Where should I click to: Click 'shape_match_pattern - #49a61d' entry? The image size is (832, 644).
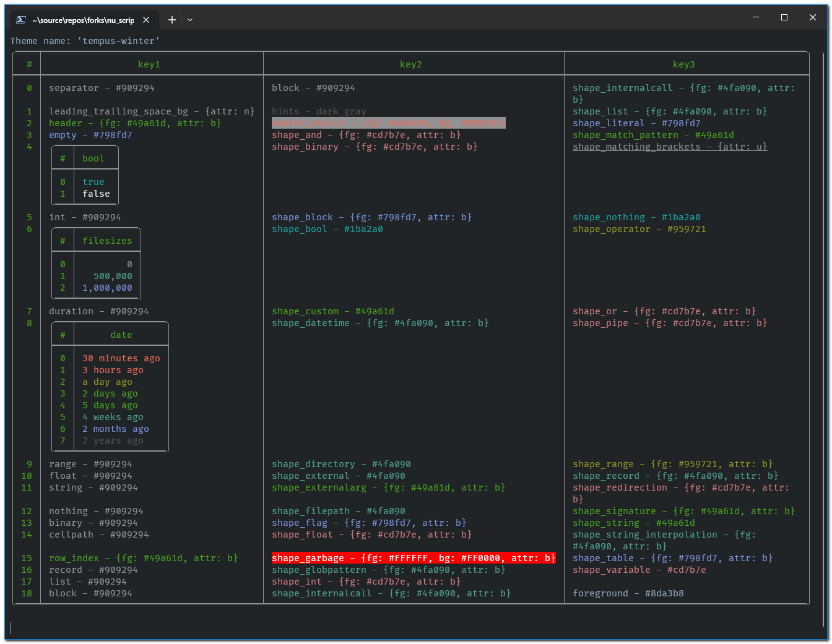tap(653, 135)
